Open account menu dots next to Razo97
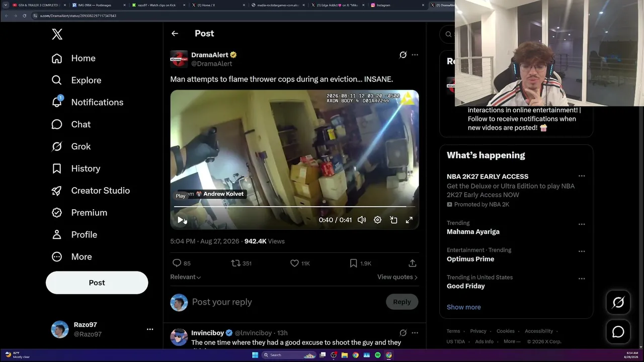The height and width of the screenshot is (362, 644). (x=150, y=329)
